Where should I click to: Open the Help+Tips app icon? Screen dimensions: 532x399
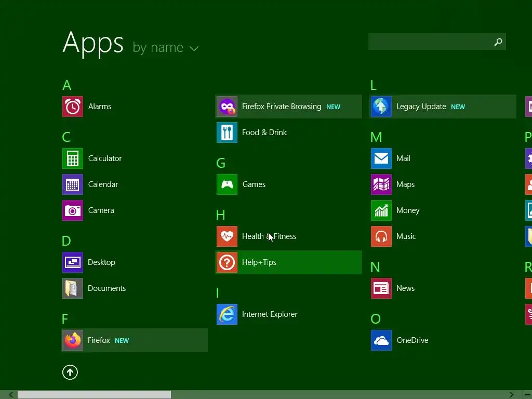227,262
